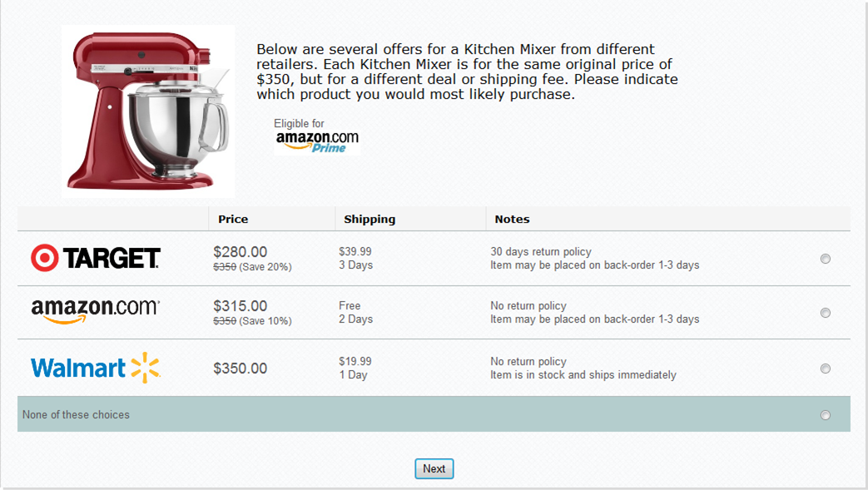Click the amazon.com retailer logo in table
The width and height of the screenshot is (868, 490).
(x=95, y=311)
